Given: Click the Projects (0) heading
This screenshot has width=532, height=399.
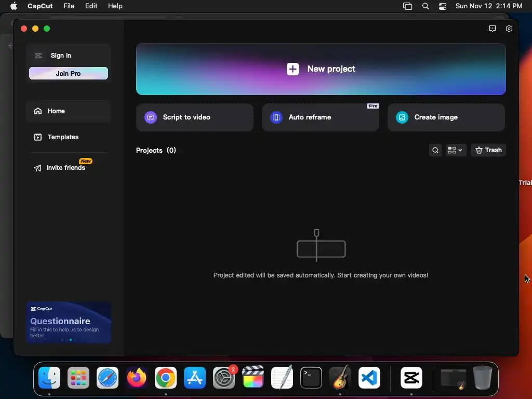Looking at the screenshot, I should click(156, 150).
